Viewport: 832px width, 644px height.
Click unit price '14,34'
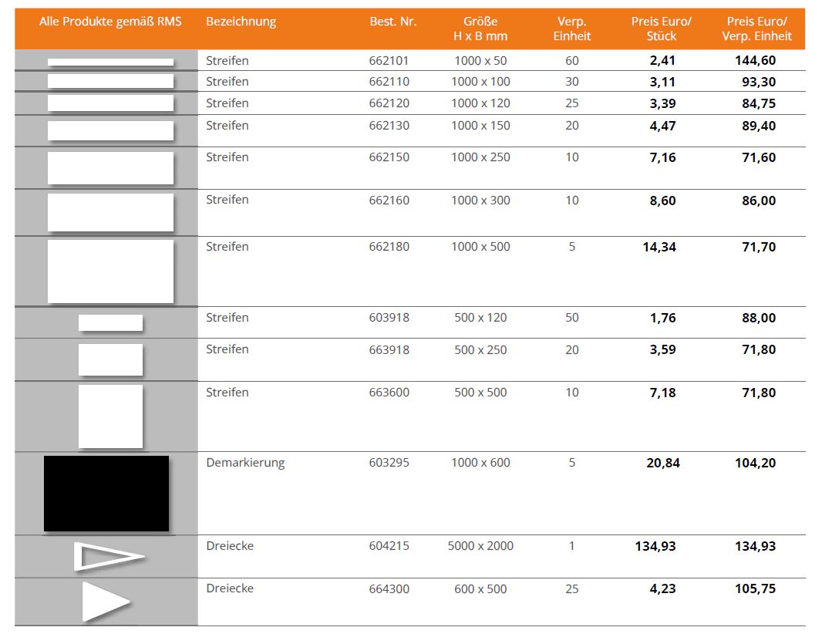pos(659,247)
